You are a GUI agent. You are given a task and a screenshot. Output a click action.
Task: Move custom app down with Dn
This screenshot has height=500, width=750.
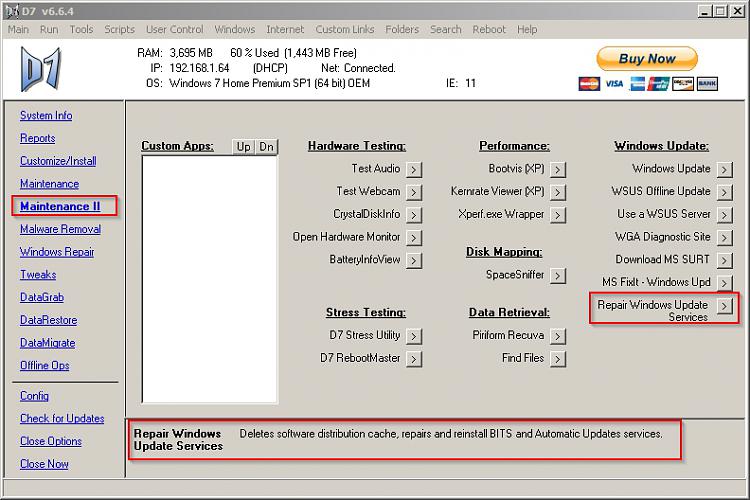[266, 147]
